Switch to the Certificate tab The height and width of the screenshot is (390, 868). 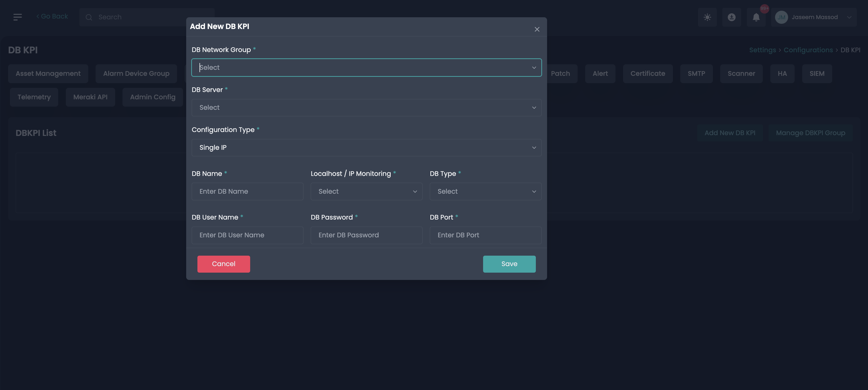pos(648,73)
